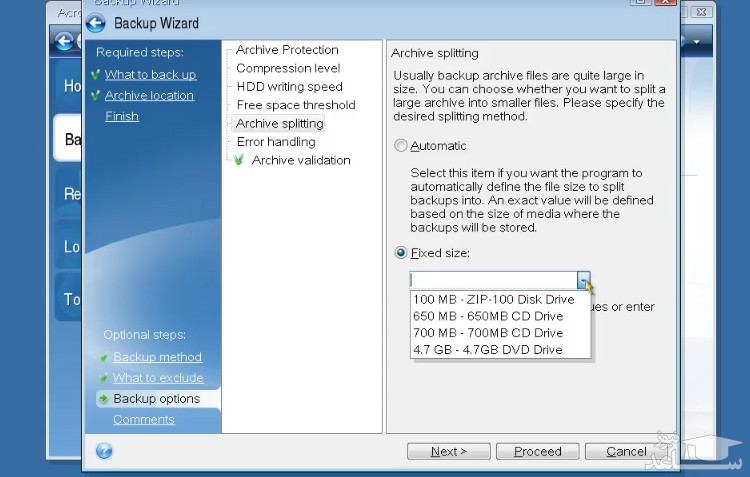The width and height of the screenshot is (750, 477).
Task: Select the Fixed size radio button
Action: pos(401,253)
